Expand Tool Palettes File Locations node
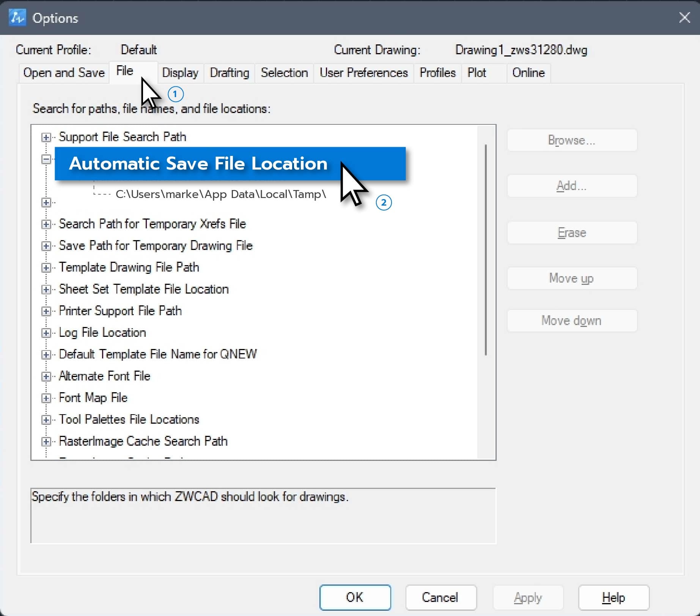The width and height of the screenshot is (700, 616). 46,420
